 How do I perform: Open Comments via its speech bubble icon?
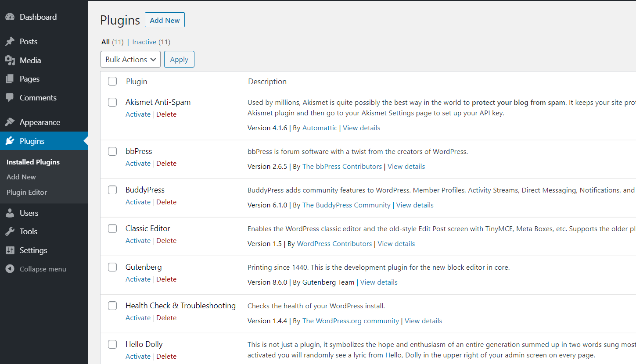[10, 97]
